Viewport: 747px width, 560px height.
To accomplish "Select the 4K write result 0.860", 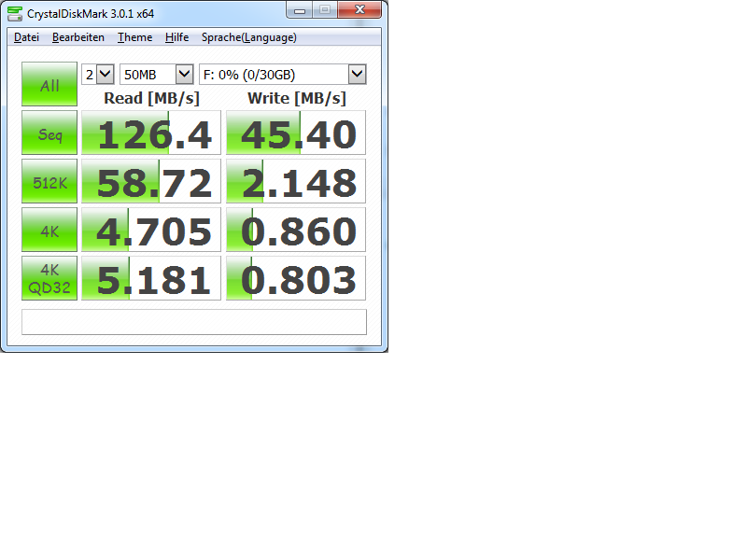I will (x=296, y=230).
